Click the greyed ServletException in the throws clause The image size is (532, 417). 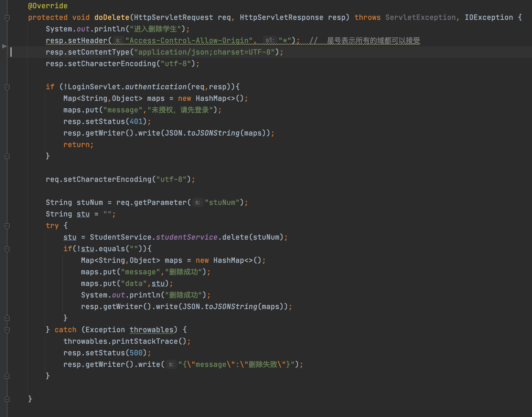(420, 17)
